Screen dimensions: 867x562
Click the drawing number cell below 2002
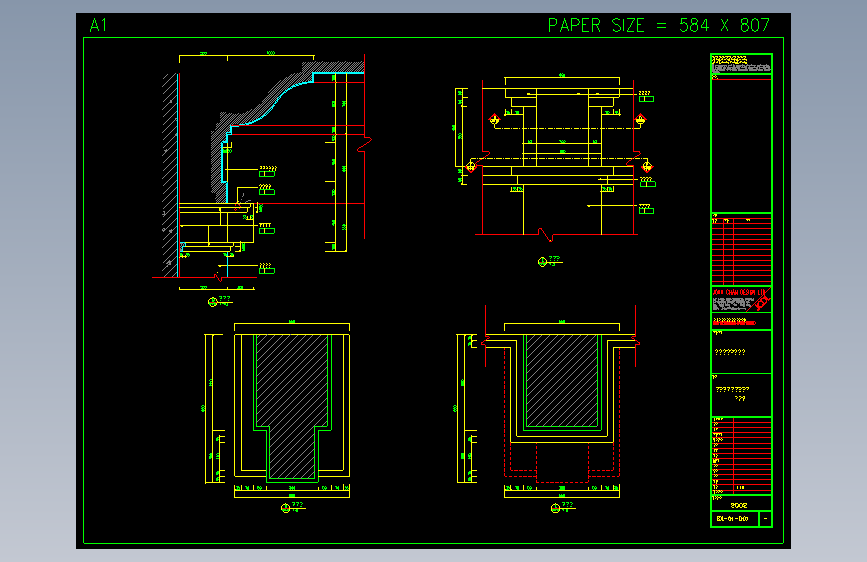coord(734,519)
